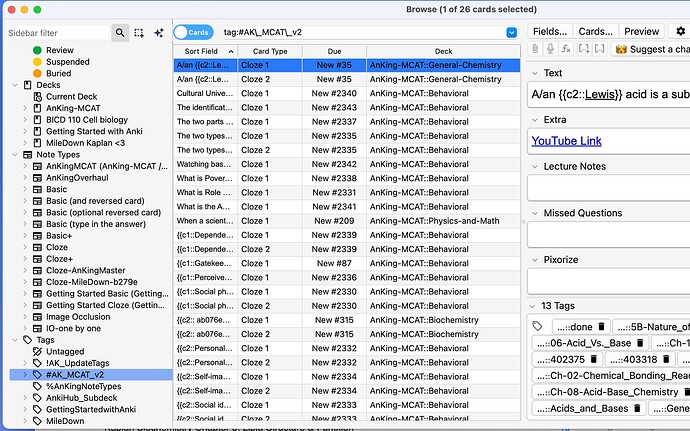Remove the 402375 tag with trash icon
Screen dimensions: 690x431
click(x=594, y=359)
